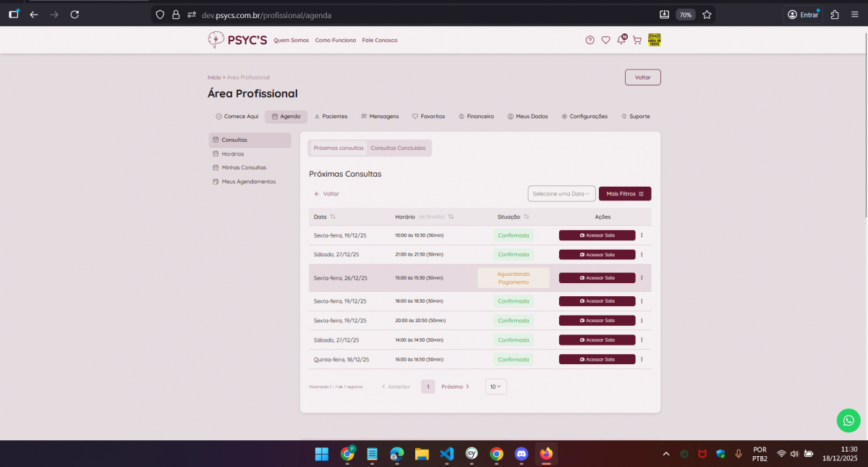The image size is (868, 467).
Task: Switch to Consultas Concluídas toggle tab
Action: [398, 148]
